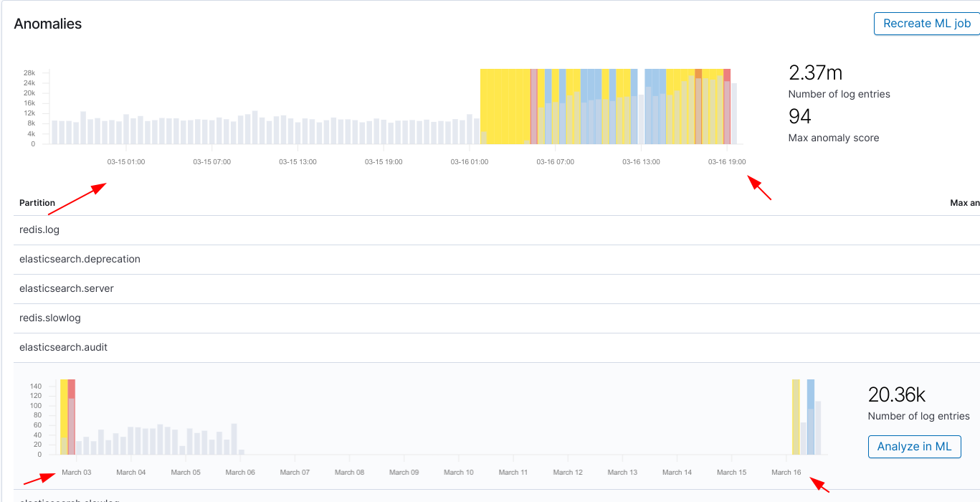Expand the redis.log partition row
Image resolution: width=980 pixels, height=502 pixels.
(x=496, y=229)
